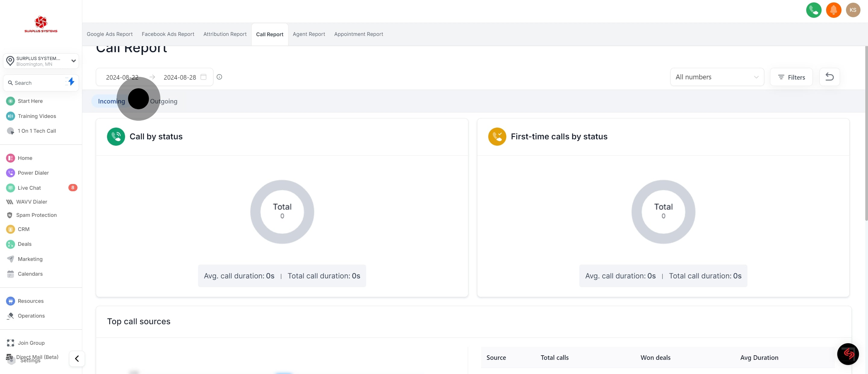Open the Filters panel
This screenshot has height=374, width=868.
click(791, 77)
